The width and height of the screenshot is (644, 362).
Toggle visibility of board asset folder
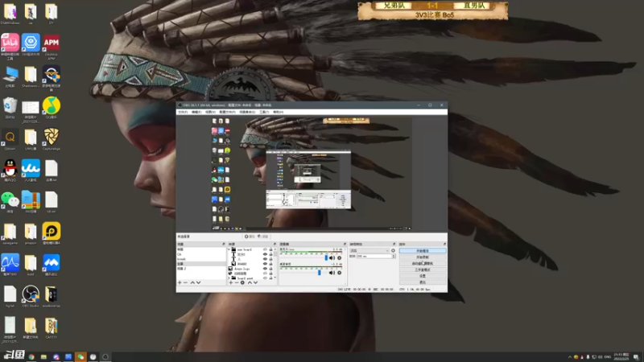[x=266, y=278]
